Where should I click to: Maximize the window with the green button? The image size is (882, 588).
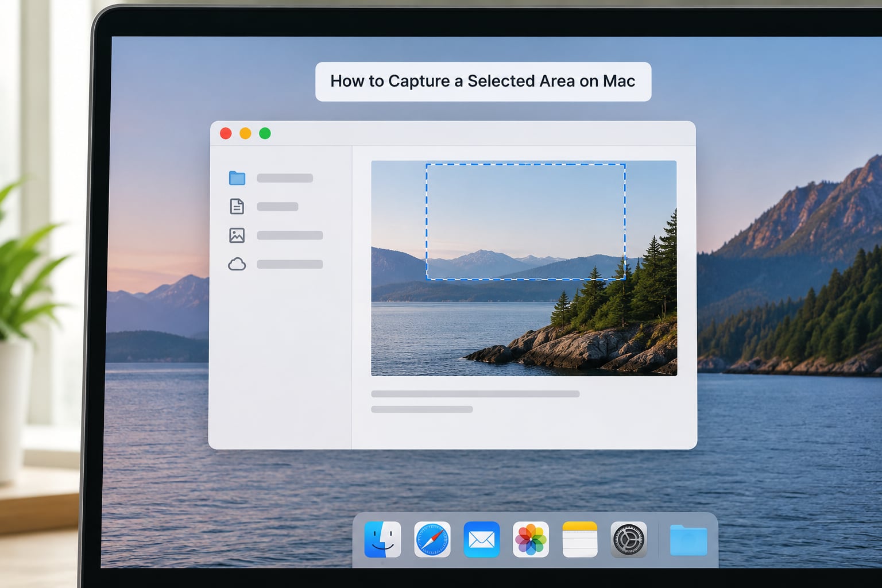[265, 133]
